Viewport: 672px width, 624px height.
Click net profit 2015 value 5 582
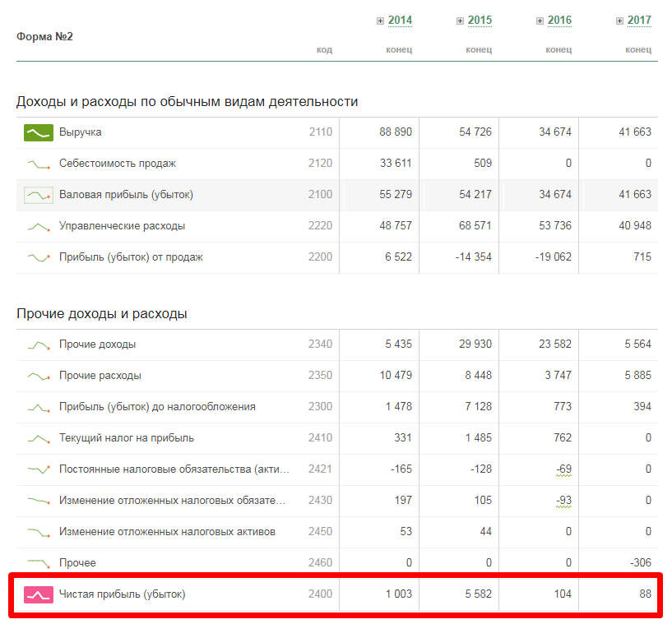point(478,594)
